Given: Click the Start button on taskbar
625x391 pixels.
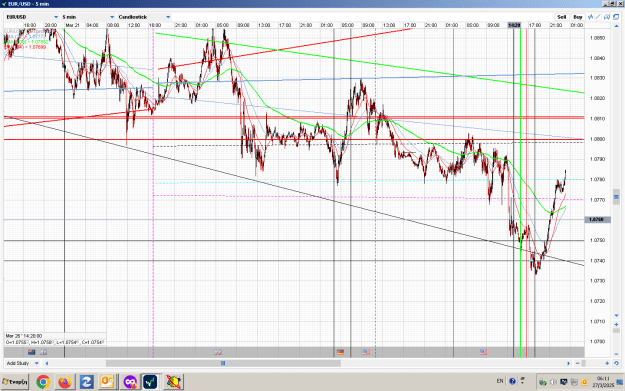Looking at the screenshot, I should [15, 382].
